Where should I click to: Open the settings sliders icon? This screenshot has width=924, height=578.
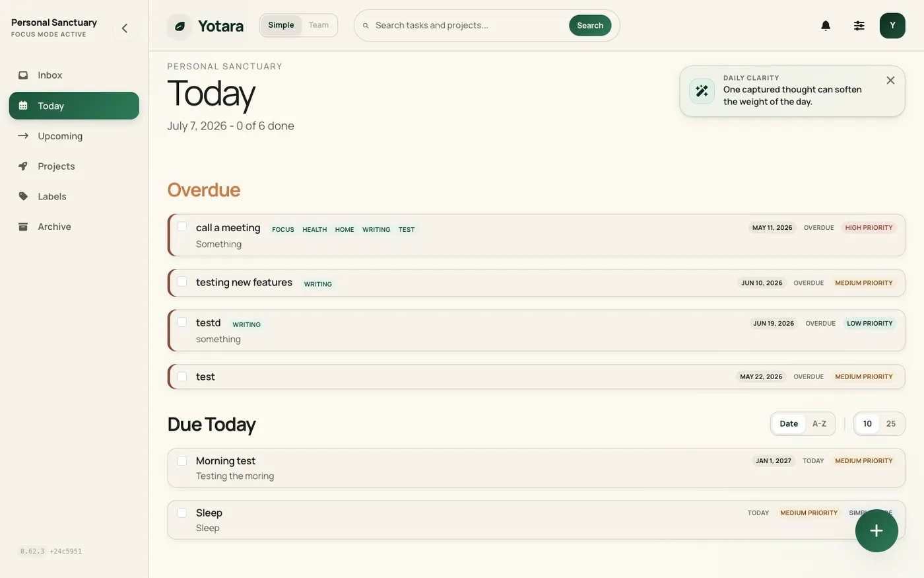point(859,26)
